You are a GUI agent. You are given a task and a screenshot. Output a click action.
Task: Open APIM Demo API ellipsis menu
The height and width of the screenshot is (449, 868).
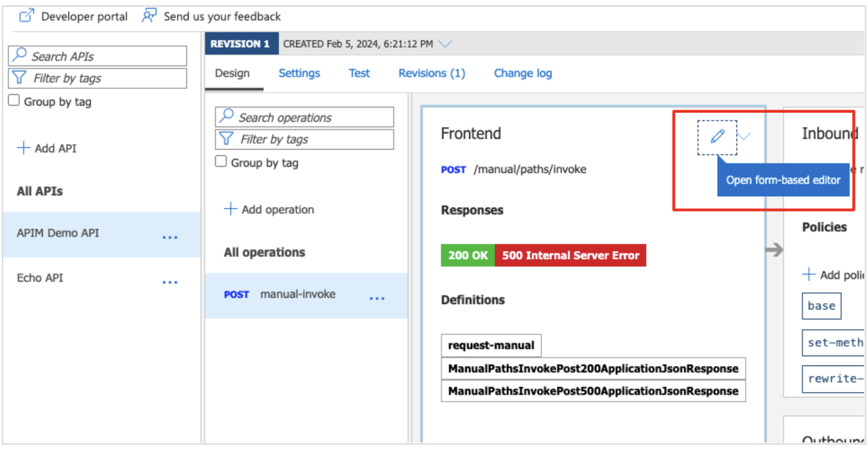170,237
